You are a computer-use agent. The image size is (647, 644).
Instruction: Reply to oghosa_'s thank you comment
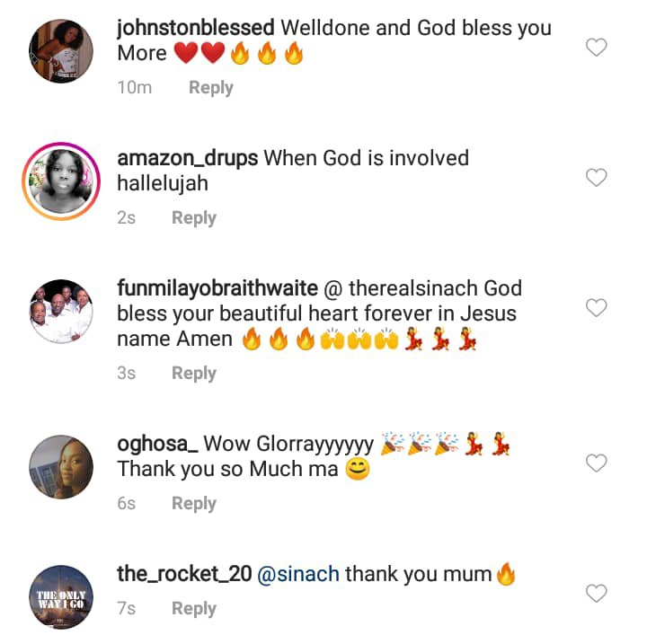pos(194,504)
